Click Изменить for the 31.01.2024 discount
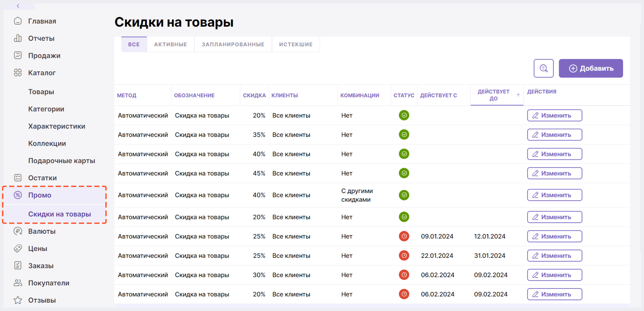The width and height of the screenshot is (644, 311). tap(555, 256)
